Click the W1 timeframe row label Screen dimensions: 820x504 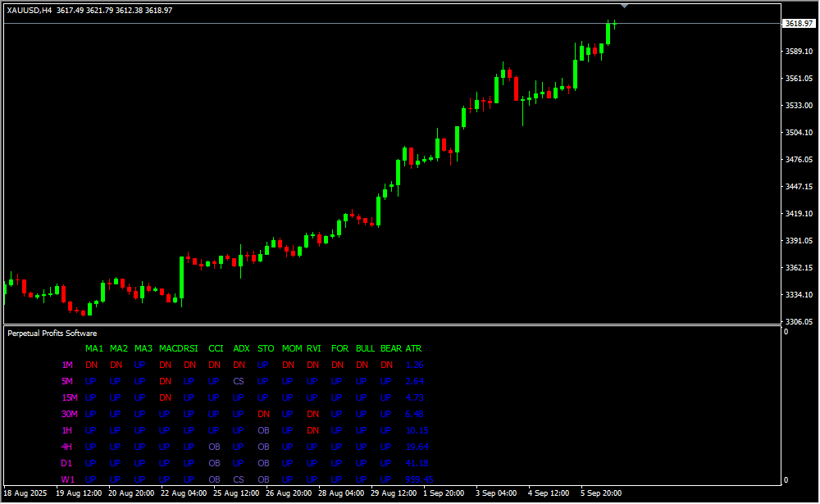click(x=67, y=480)
